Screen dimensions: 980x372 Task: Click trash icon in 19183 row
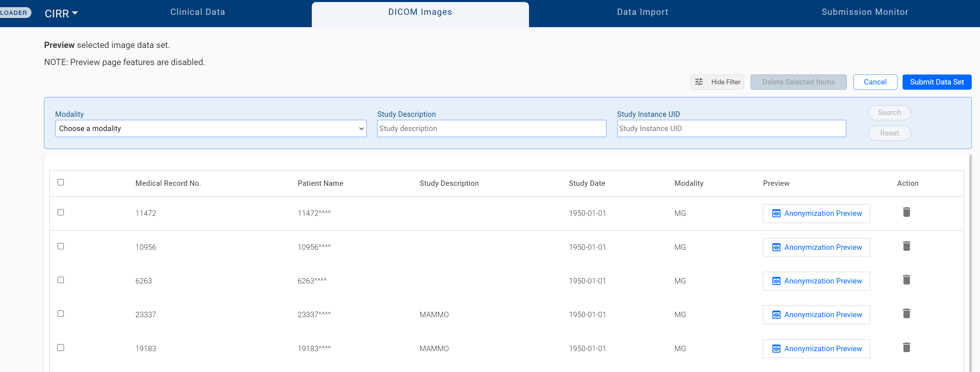[906, 347]
